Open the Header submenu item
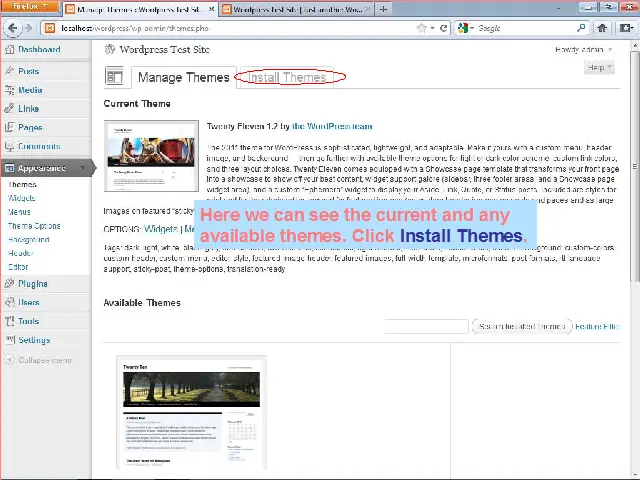Image resolution: width=640 pixels, height=480 pixels. click(20, 253)
